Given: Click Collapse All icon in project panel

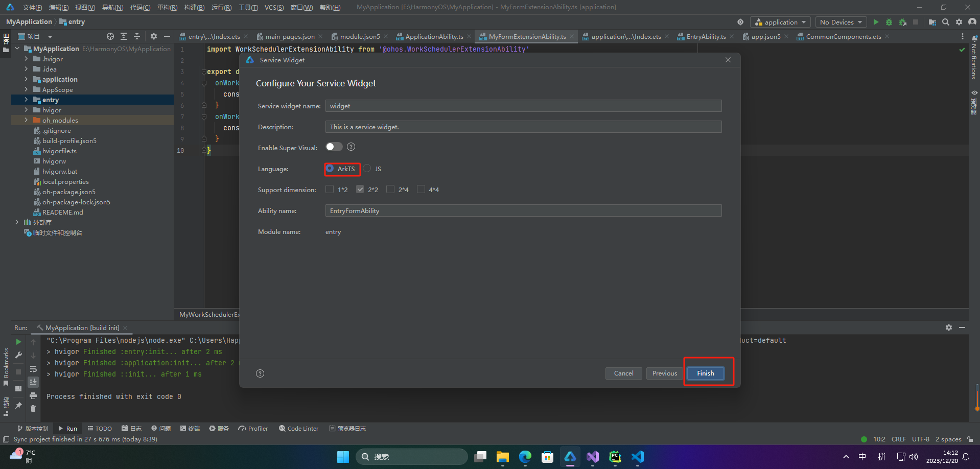Looking at the screenshot, I should [x=137, y=36].
